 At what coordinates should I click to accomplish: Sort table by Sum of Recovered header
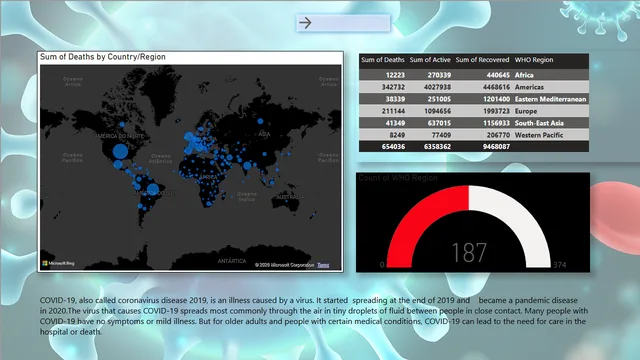(482, 60)
